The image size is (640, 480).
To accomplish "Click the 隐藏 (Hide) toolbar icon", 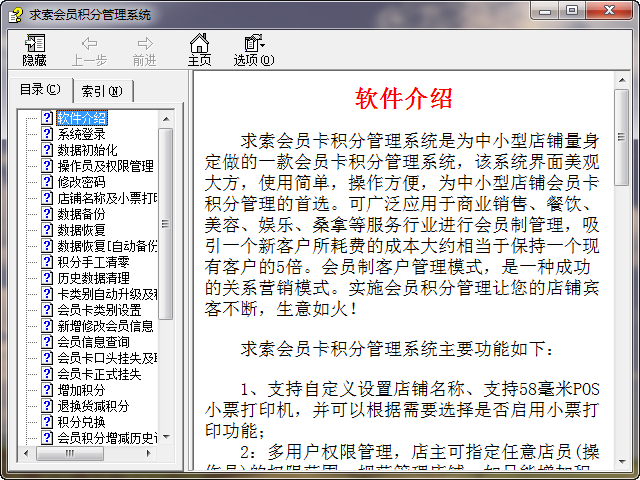I will point(35,43).
